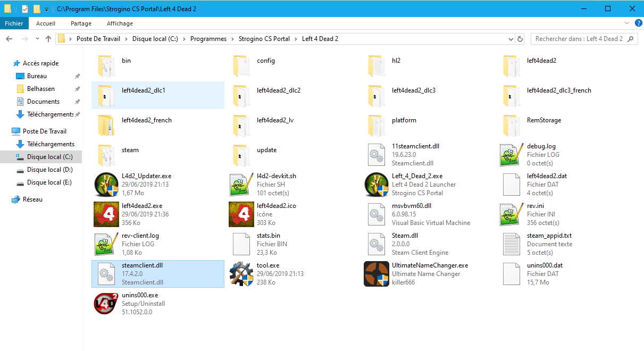Open Belhassen folder in the sidebar
The height and width of the screenshot is (351, 644).
point(41,89)
